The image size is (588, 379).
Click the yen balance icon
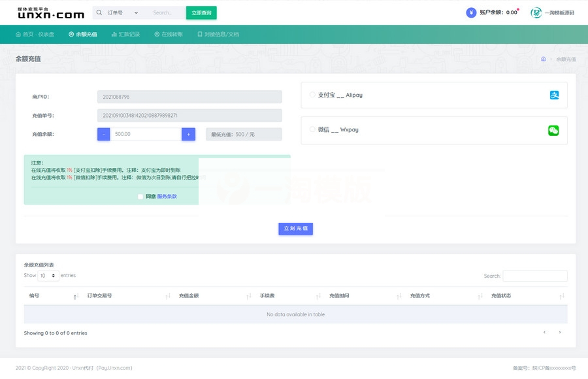[x=471, y=12]
